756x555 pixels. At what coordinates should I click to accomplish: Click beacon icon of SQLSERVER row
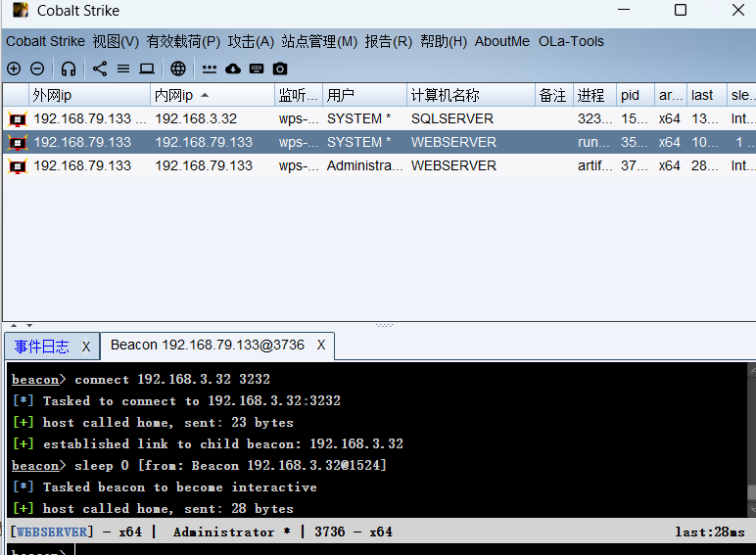pyautogui.click(x=18, y=119)
